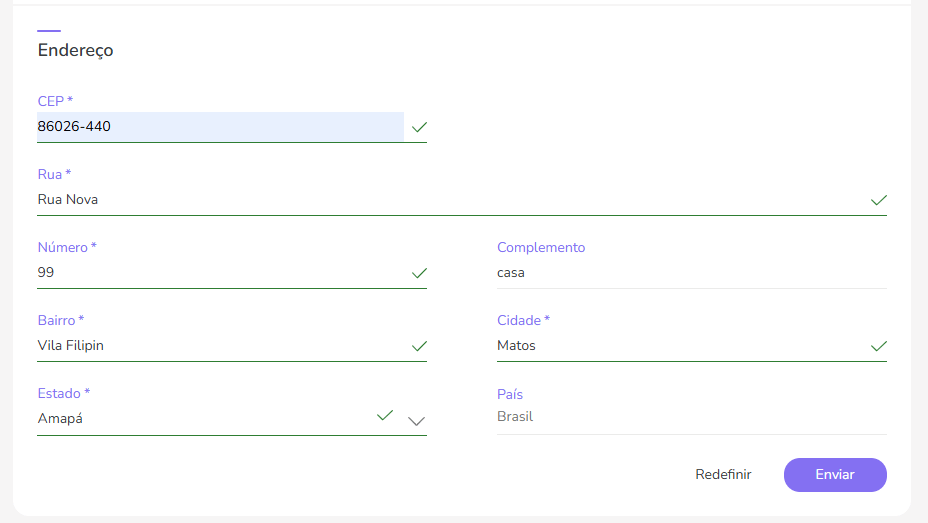Click the green checkmark next to Vila Filipin
The width and height of the screenshot is (928, 523).
419,346
